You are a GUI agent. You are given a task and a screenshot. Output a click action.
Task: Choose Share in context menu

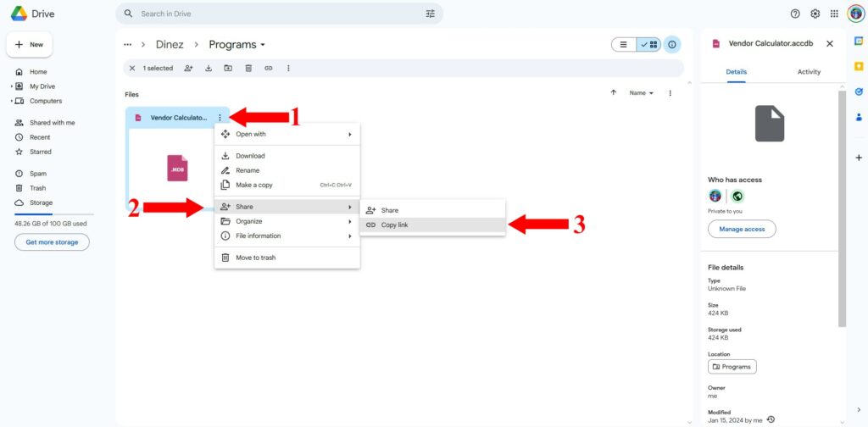pos(287,207)
